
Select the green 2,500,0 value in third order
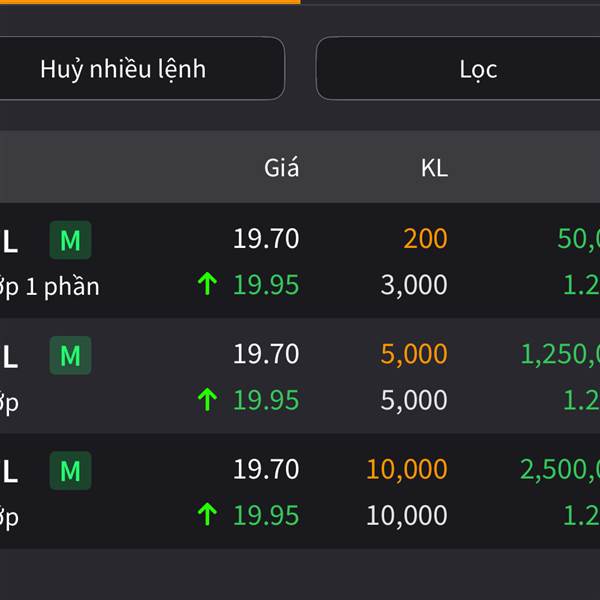tap(560, 469)
